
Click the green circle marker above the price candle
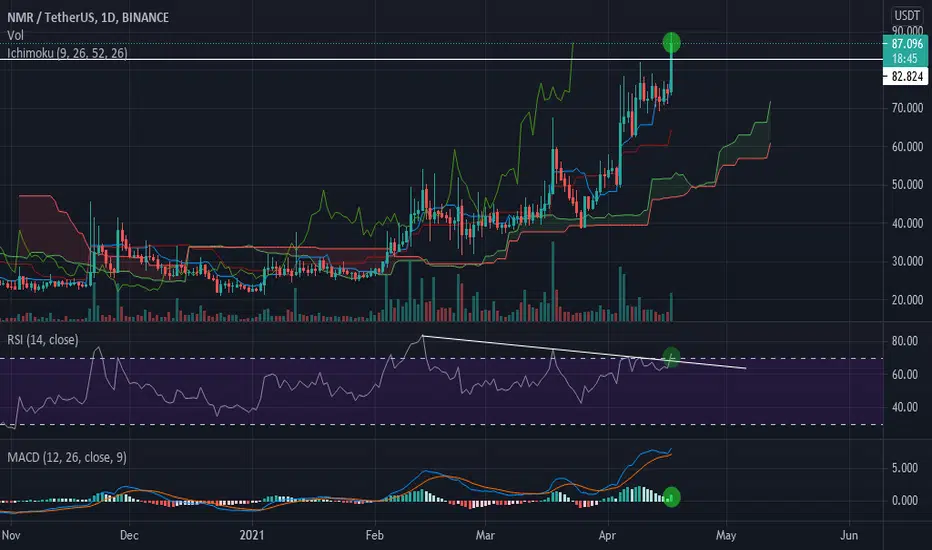point(672,42)
